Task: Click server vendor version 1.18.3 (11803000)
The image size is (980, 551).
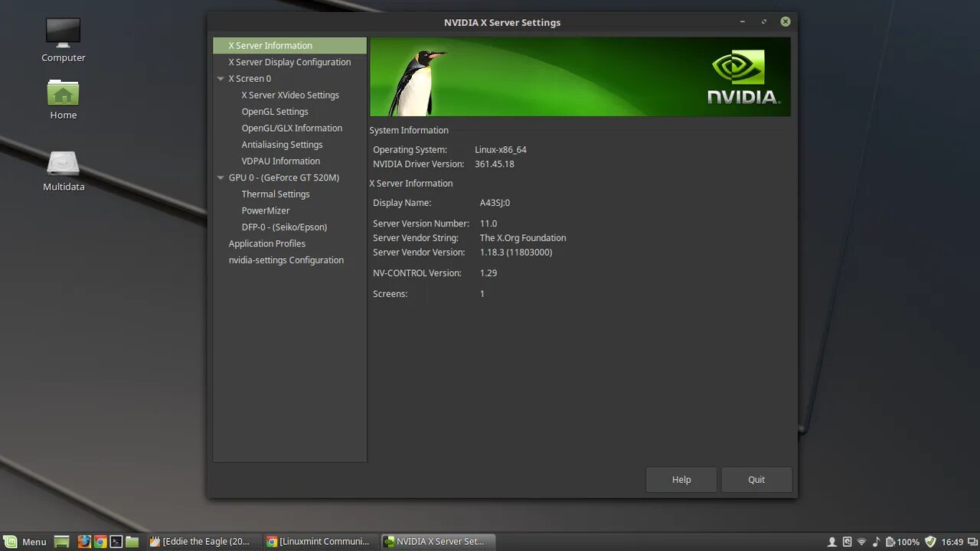Action: (x=516, y=253)
